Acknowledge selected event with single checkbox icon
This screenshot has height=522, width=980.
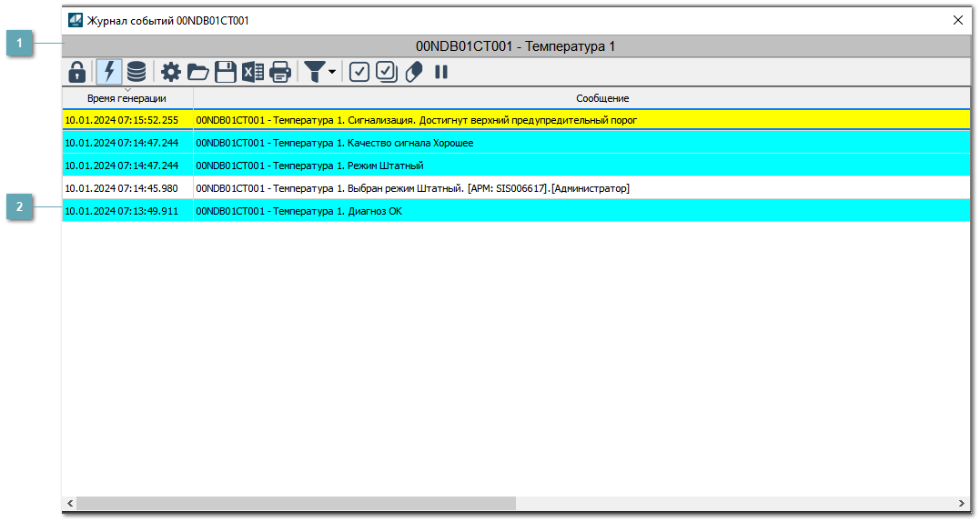[x=359, y=72]
